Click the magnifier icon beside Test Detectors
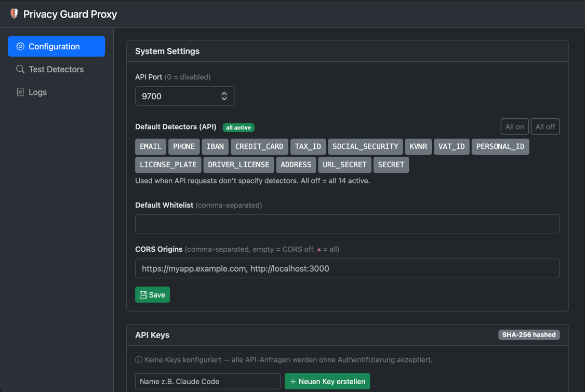585x392 pixels. [x=20, y=69]
